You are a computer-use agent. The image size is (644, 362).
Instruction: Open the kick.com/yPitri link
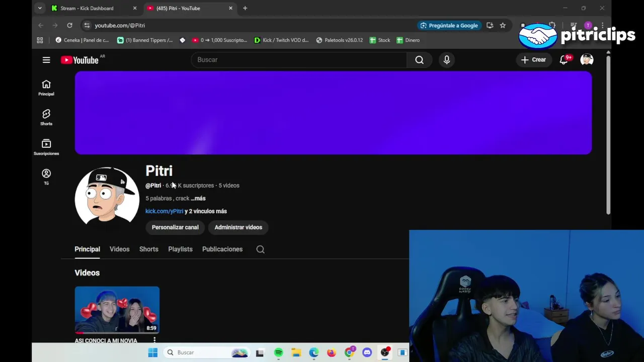(x=165, y=211)
